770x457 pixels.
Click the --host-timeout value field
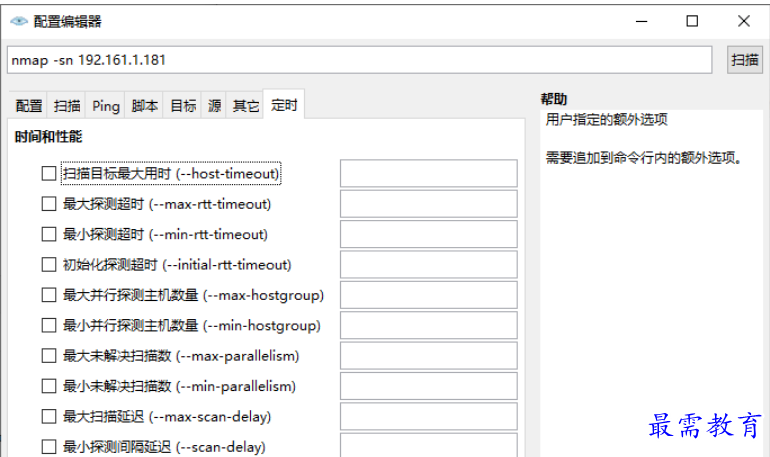429,173
